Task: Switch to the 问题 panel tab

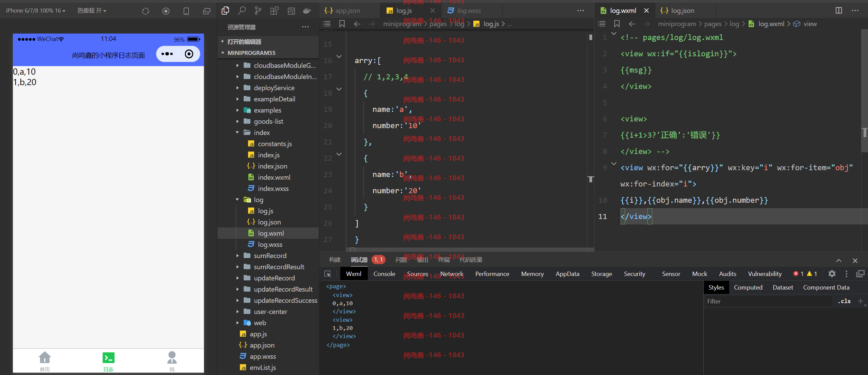Action: (401, 260)
